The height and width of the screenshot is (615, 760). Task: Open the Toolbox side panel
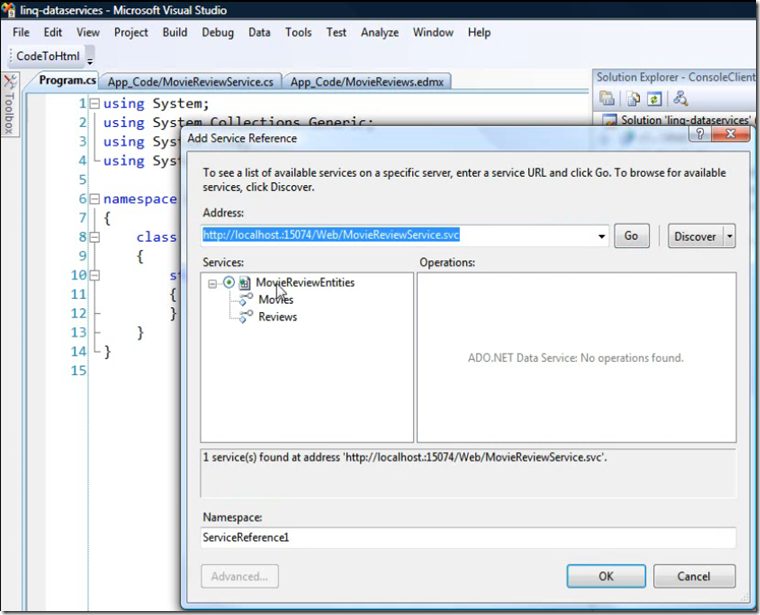(9, 104)
